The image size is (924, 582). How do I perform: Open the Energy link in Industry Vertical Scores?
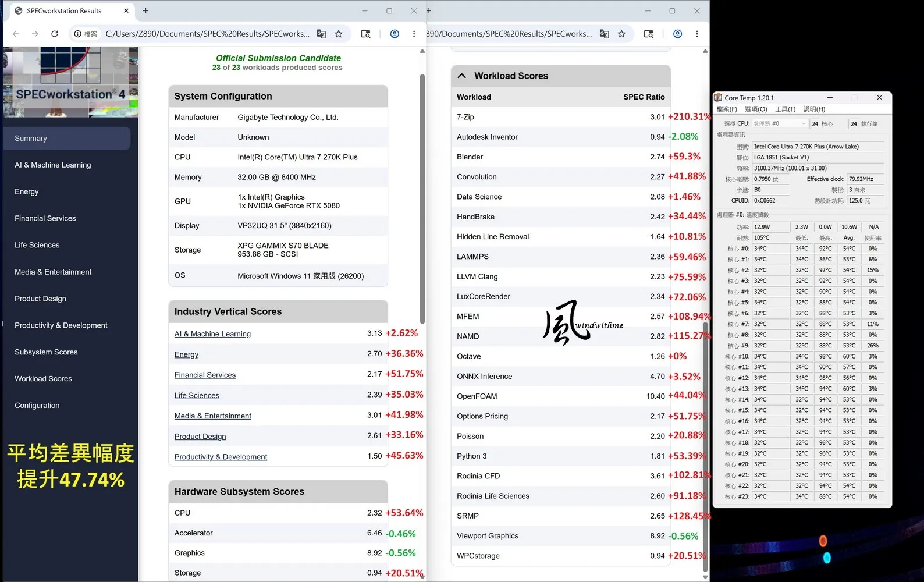point(186,354)
